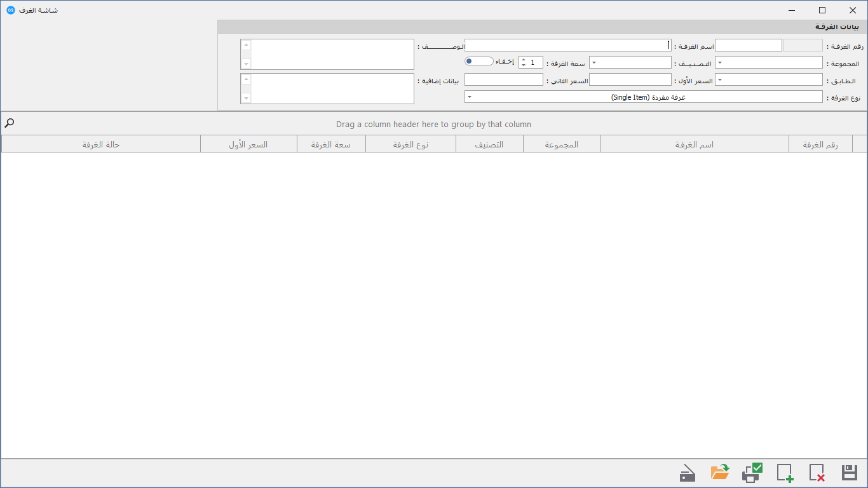Toggle the إخفاء switch
The image size is (868, 488).
point(479,61)
